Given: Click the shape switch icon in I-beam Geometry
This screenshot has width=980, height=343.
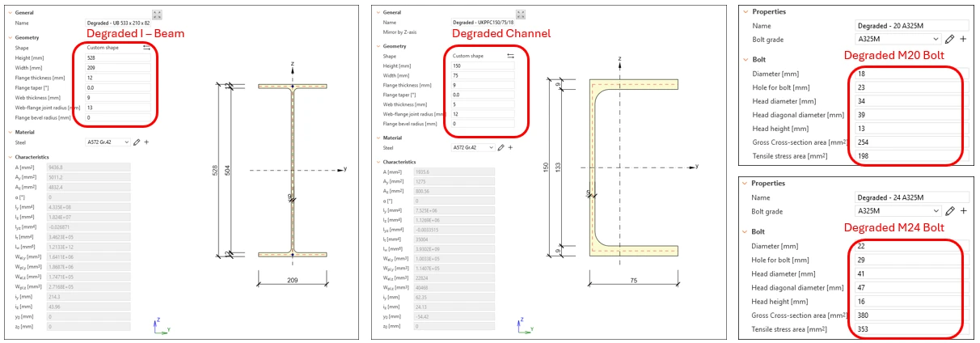Looking at the screenshot, I should 146,48.
